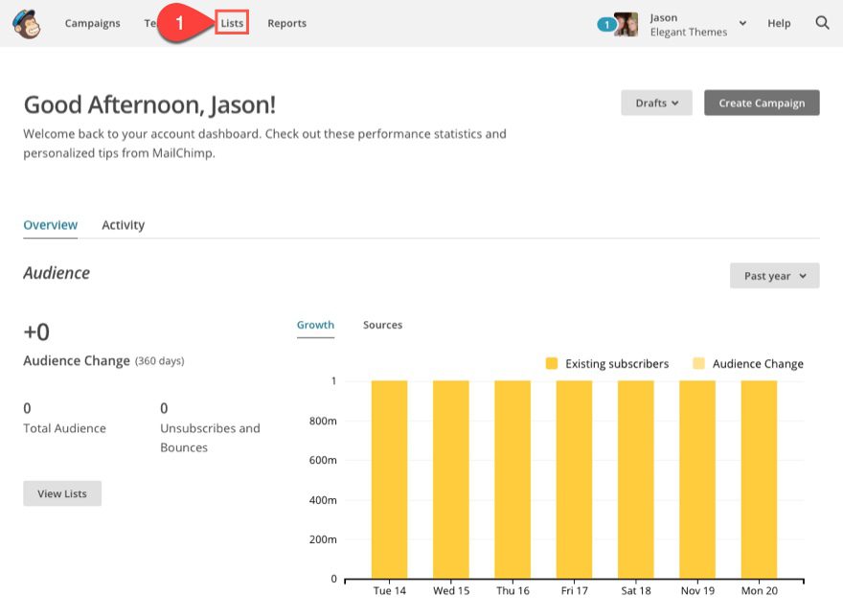This screenshot has height=616, width=843.
Task: Click the Thu 16 chart bar
Action: click(513, 479)
